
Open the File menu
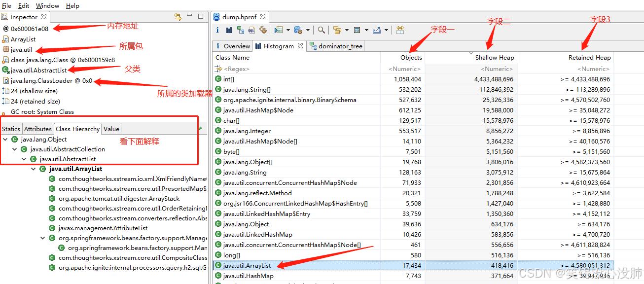pos(6,5)
